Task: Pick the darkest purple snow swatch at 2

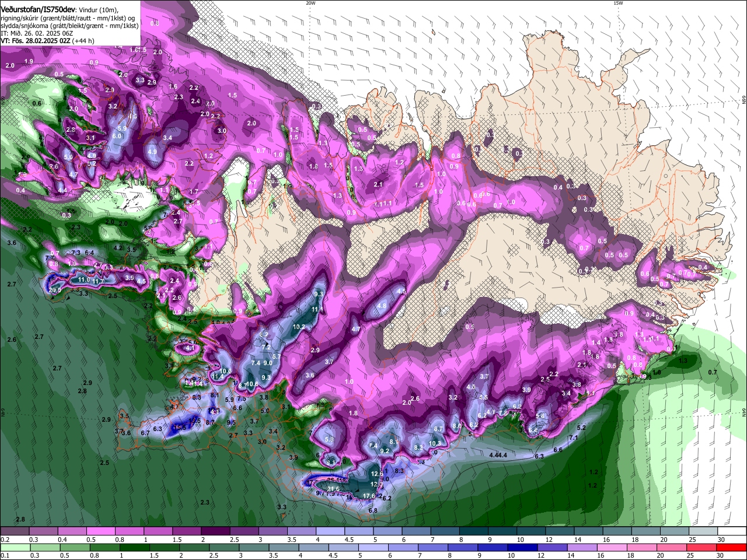Action: point(215,531)
